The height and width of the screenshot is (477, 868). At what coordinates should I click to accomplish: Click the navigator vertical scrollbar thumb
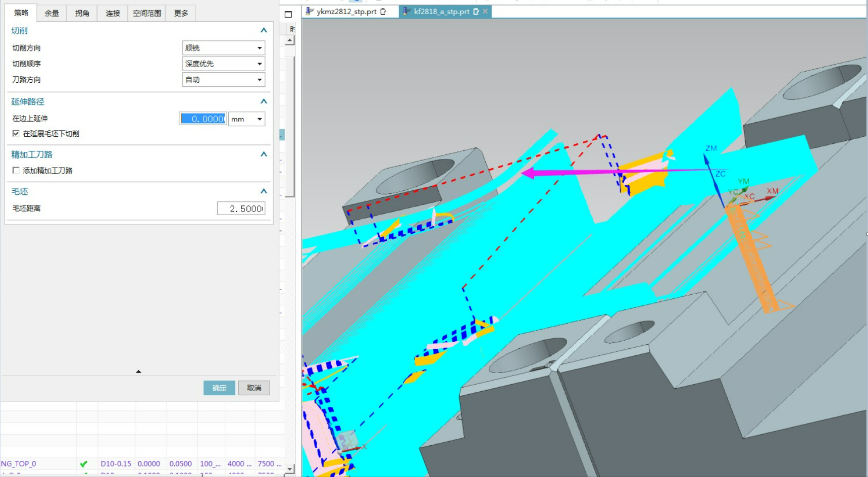point(289,126)
